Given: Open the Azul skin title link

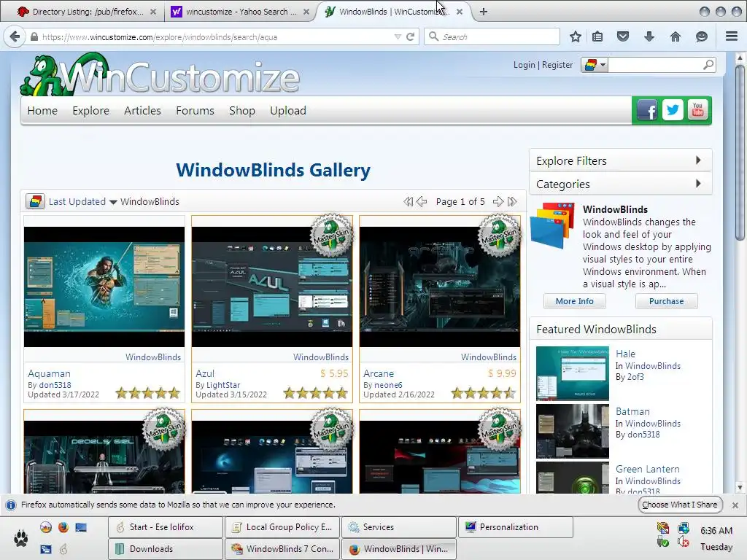Looking at the screenshot, I should (205, 373).
